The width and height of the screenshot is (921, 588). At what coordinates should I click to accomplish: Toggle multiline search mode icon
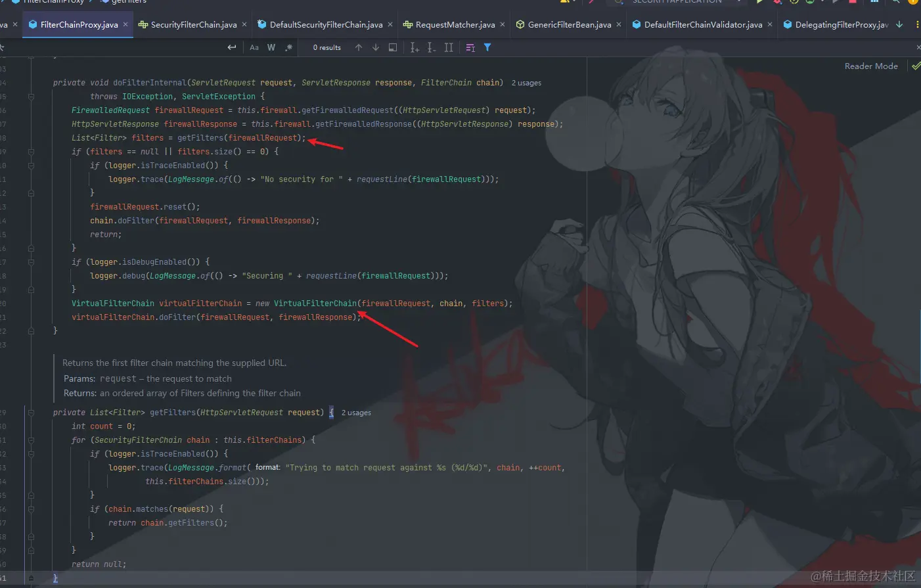click(x=470, y=47)
